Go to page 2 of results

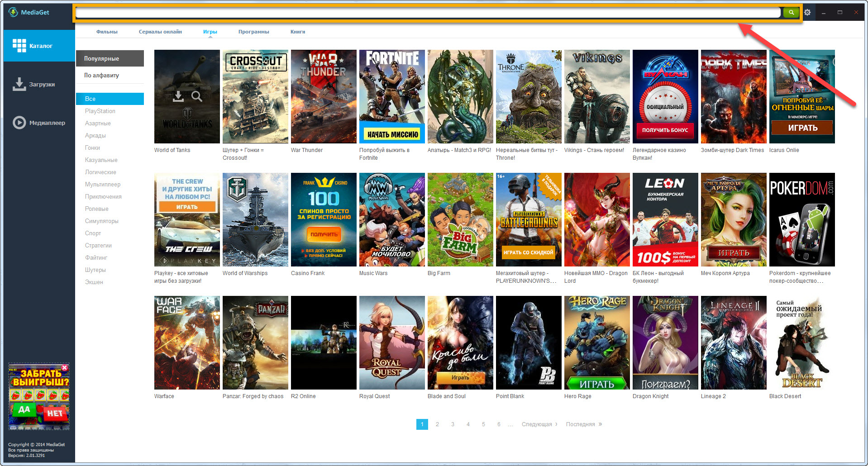437,424
